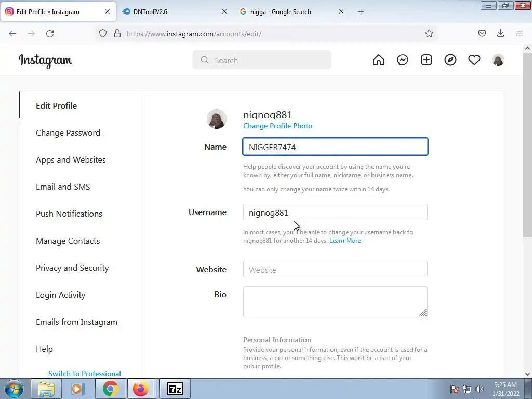This screenshot has height=399, width=532.
Task: Click the browser address bar URL
Action: (194, 34)
